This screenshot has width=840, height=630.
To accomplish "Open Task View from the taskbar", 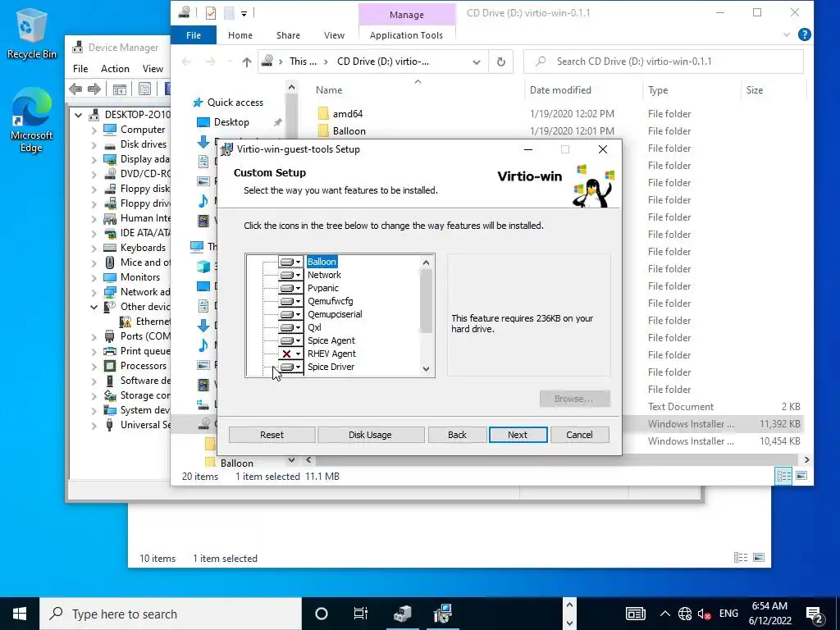I will tap(361, 614).
